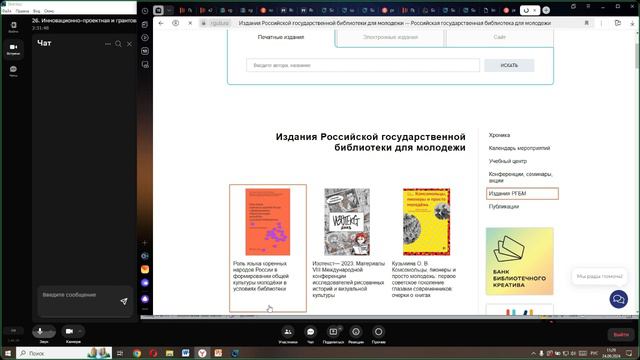The image size is (640, 360).
Task: Expand camera options arrow next to Камера
Action: (x=80, y=331)
